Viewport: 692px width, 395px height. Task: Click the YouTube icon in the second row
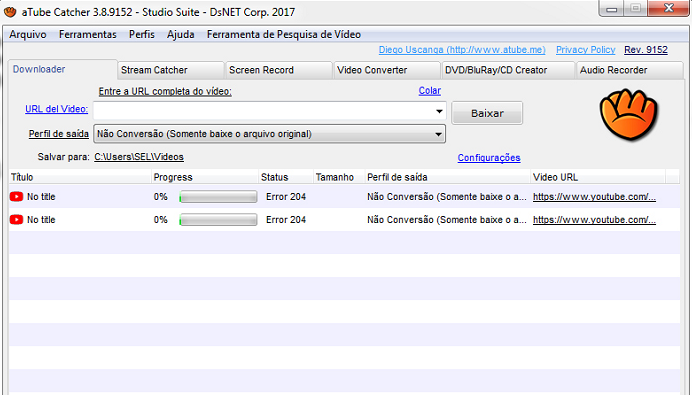point(16,220)
